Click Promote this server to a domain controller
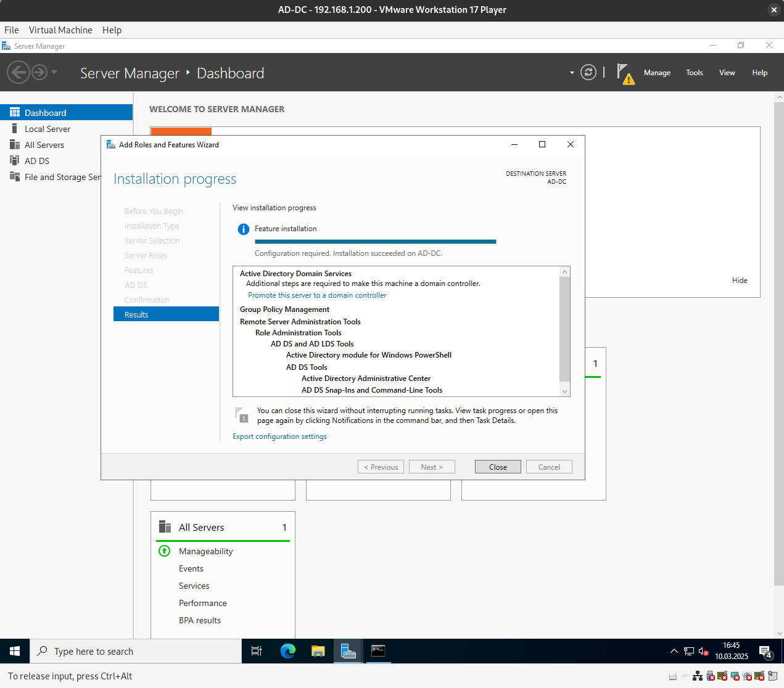Image resolution: width=784 pixels, height=688 pixels. 317,295
